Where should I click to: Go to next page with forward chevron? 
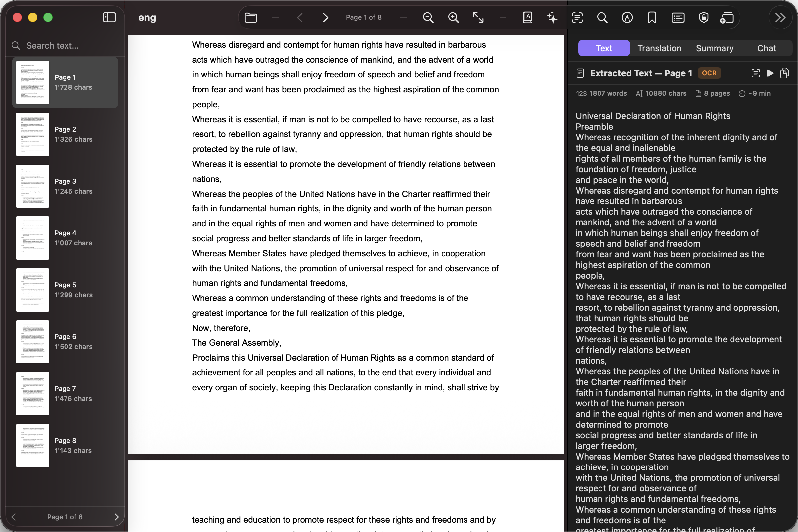tap(325, 17)
